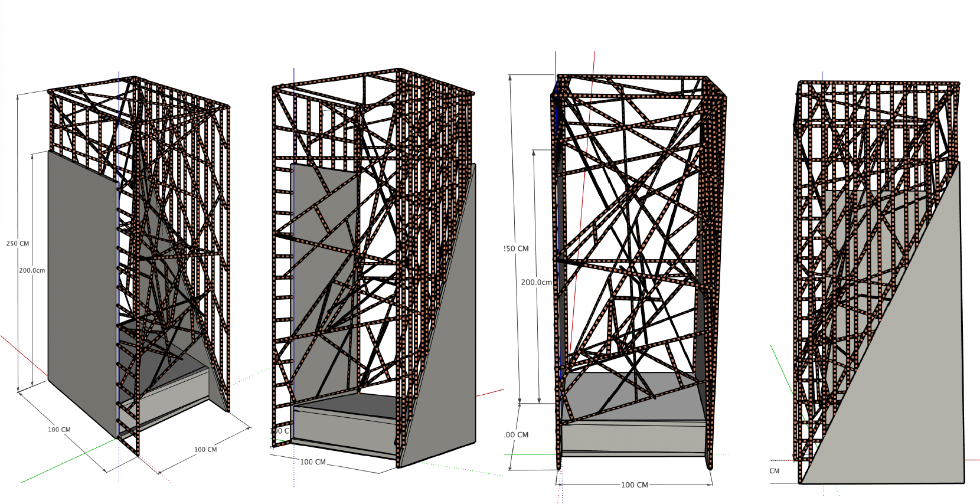Image resolution: width=980 pixels, height=504 pixels.
Task: Select the 200.0cm dimension on leftmost model
Action: tap(32, 270)
